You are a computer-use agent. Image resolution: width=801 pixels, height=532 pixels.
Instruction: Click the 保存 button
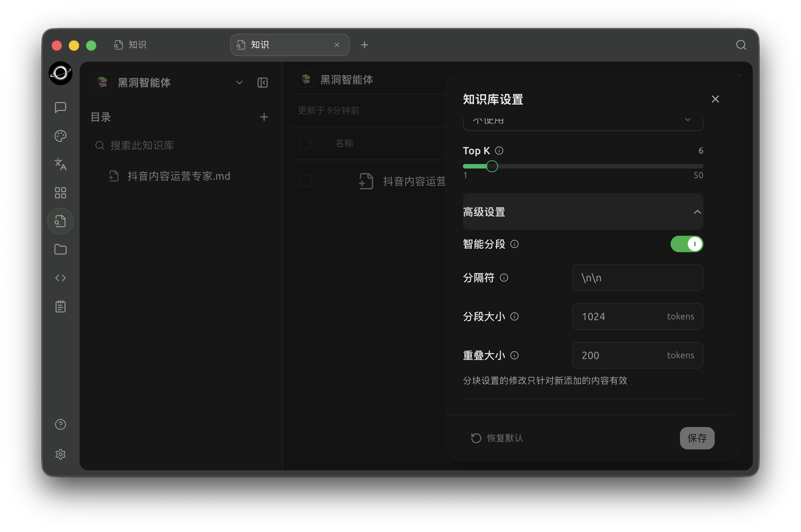coord(697,438)
